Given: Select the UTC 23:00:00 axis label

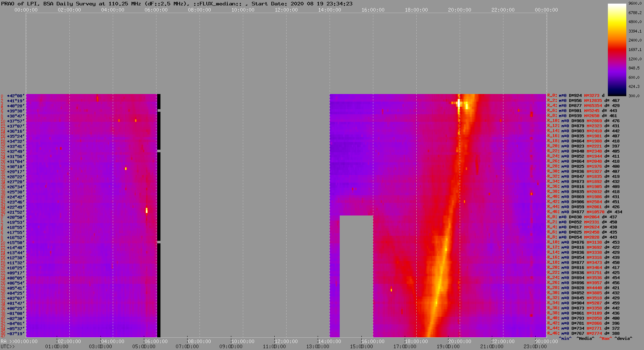Looking at the screenshot, I should coord(535,346).
